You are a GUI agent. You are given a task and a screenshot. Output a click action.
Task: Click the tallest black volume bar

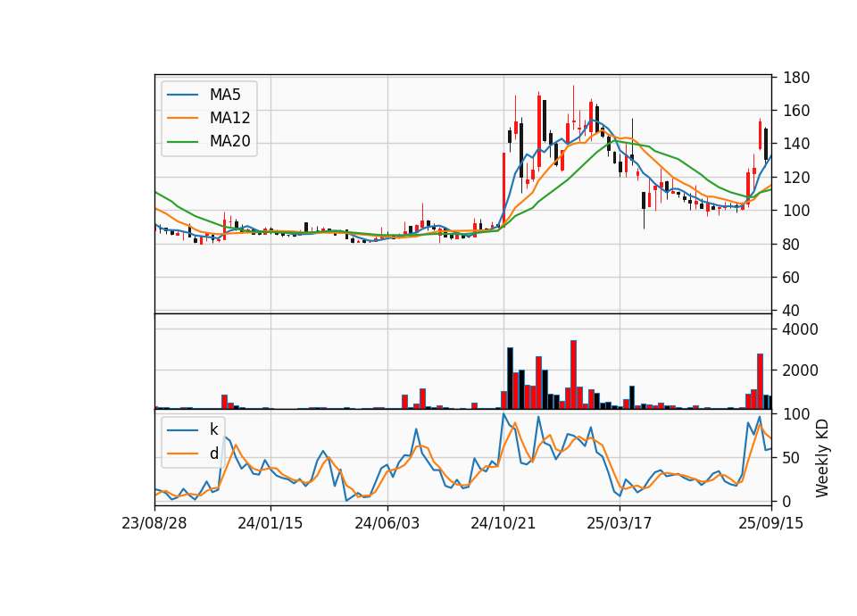coord(510,379)
